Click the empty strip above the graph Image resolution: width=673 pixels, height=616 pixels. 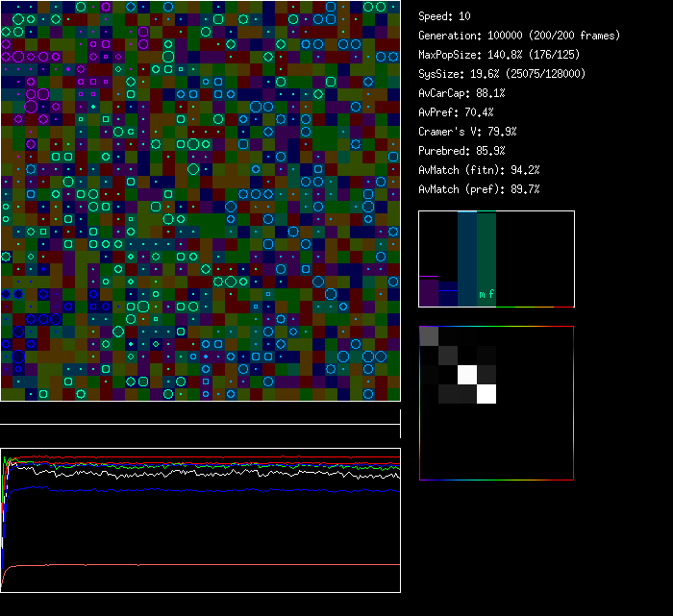(200, 413)
